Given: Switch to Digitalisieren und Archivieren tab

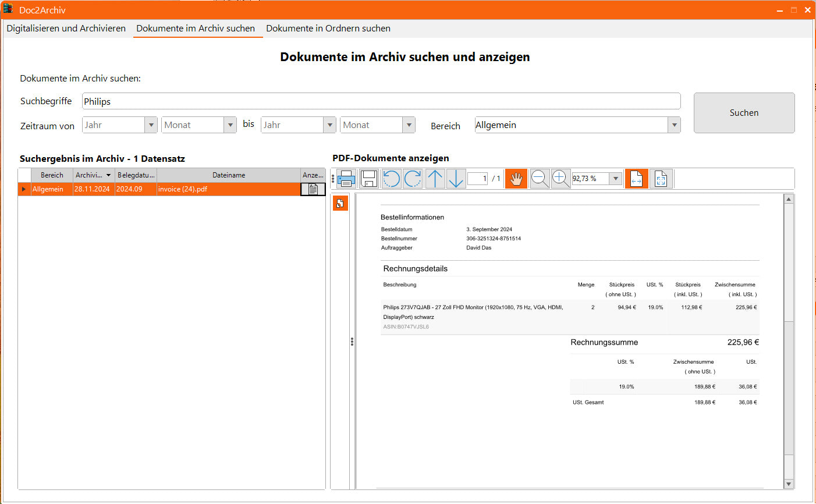Looking at the screenshot, I should [66, 29].
